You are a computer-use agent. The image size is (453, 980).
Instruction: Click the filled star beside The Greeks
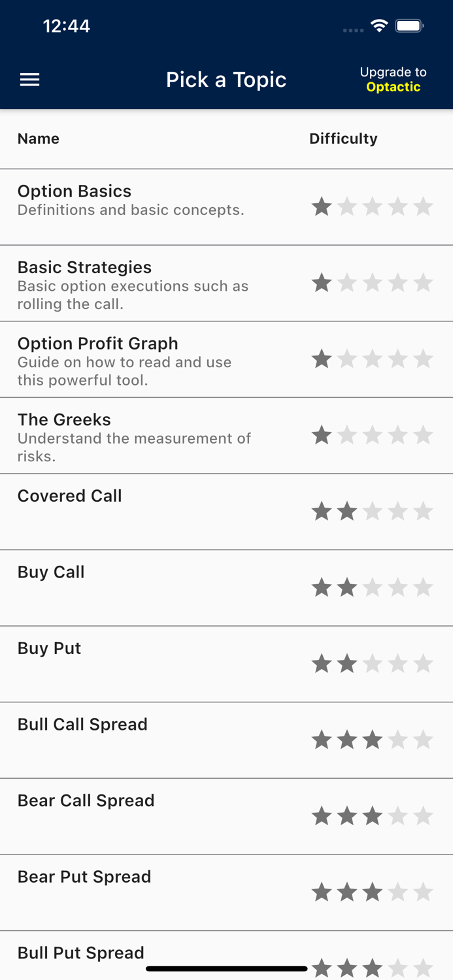pyautogui.click(x=322, y=434)
